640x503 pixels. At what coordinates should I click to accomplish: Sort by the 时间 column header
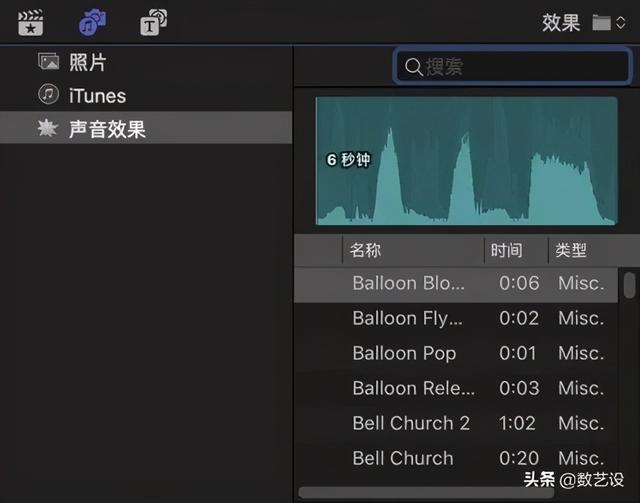pyautogui.click(x=516, y=250)
